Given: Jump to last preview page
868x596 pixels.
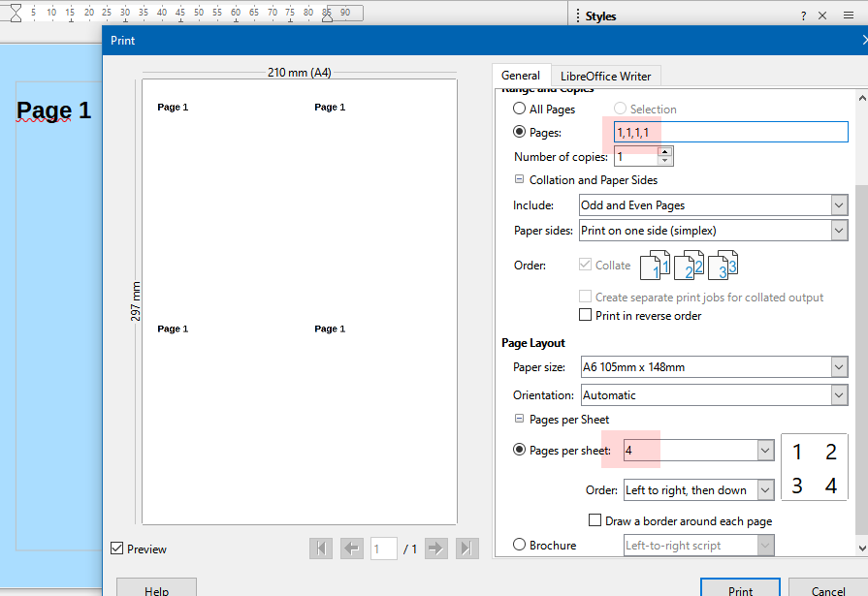Looking at the screenshot, I should [466, 549].
